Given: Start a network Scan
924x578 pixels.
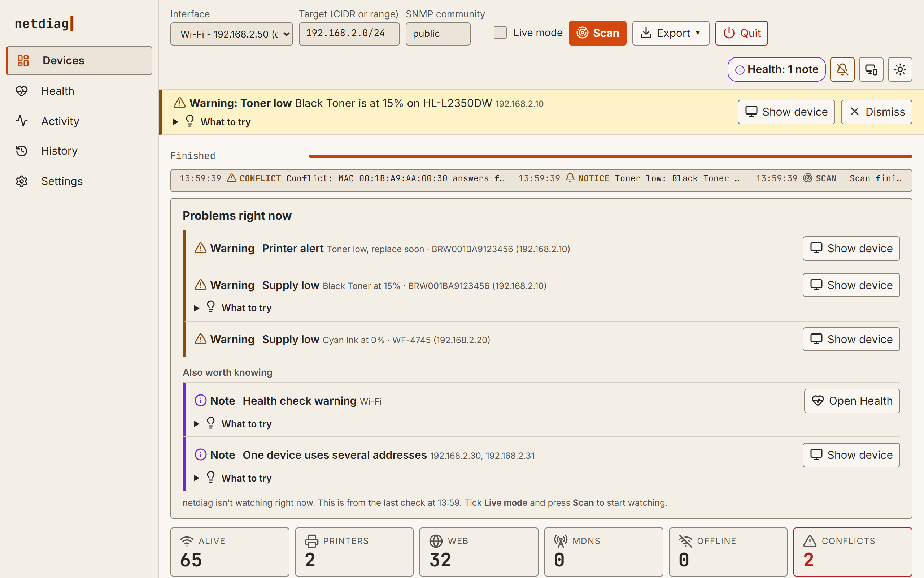Looking at the screenshot, I should click(x=598, y=33).
